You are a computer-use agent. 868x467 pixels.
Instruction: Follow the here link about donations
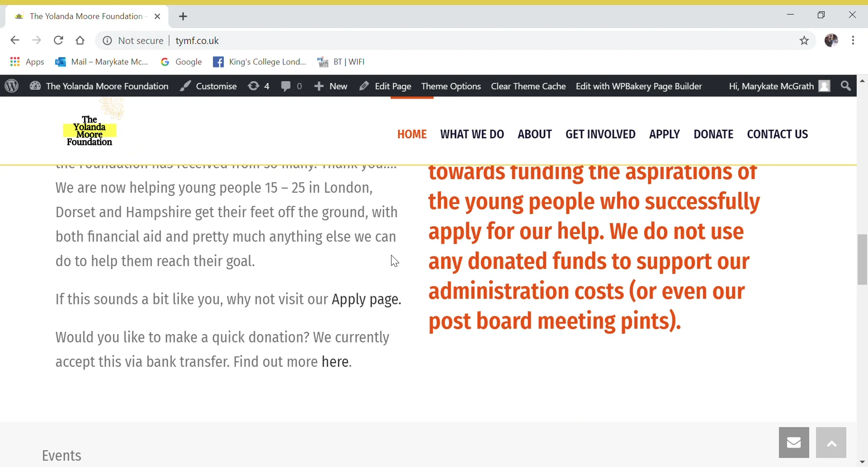click(x=335, y=362)
